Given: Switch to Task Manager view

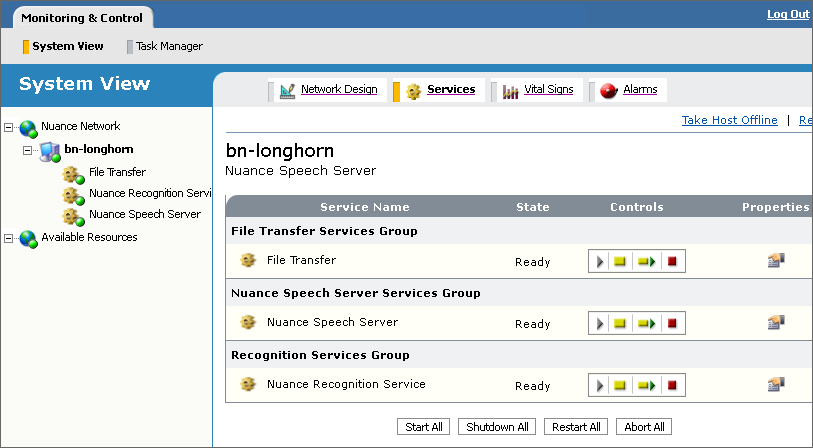Looking at the screenshot, I should coord(168,46).
